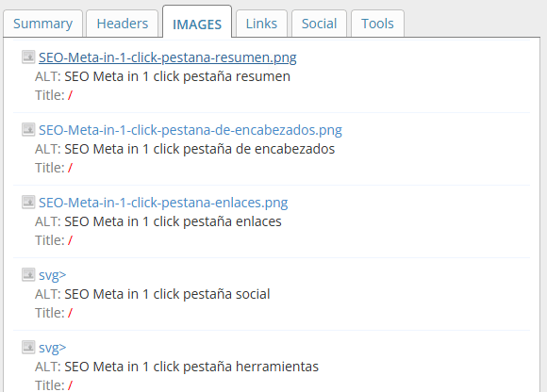
Task: Select ALT text 'pestaña de encabezados'
Action: (258, 149)
